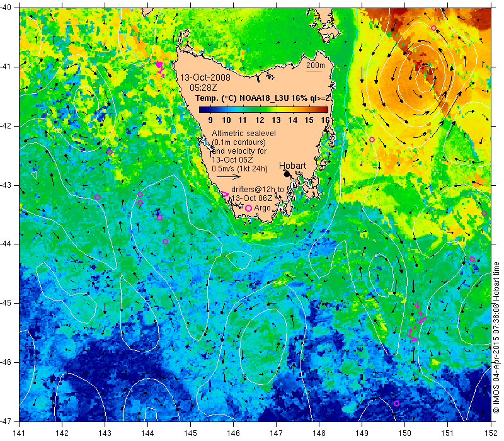Image resolution: width=504 pixels, height=441 pixels.
Task: Click the IMOS copyright timestamp text
Action: click(496, 338)
